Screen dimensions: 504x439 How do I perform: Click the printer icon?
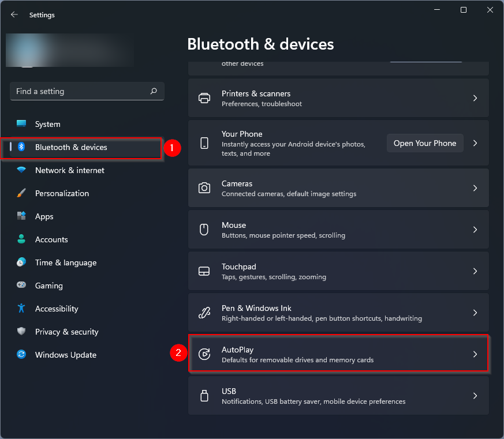(204, 98)
